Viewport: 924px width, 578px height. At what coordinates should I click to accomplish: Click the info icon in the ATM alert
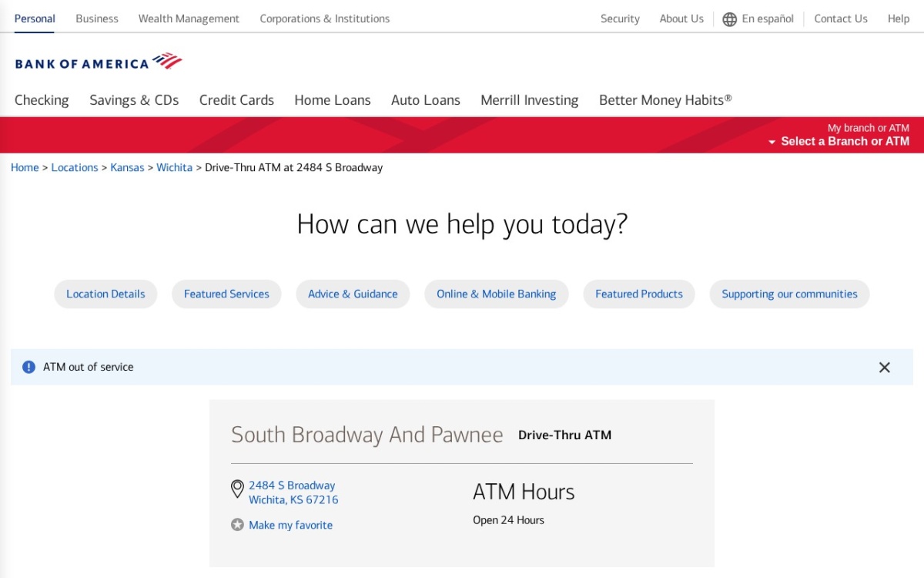pyautogui.click(x=28, y=367)
